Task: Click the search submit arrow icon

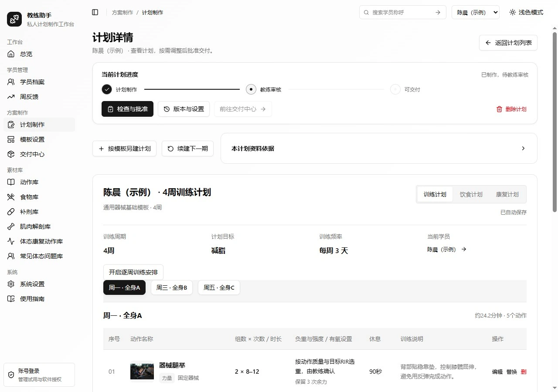Action: 438,12
